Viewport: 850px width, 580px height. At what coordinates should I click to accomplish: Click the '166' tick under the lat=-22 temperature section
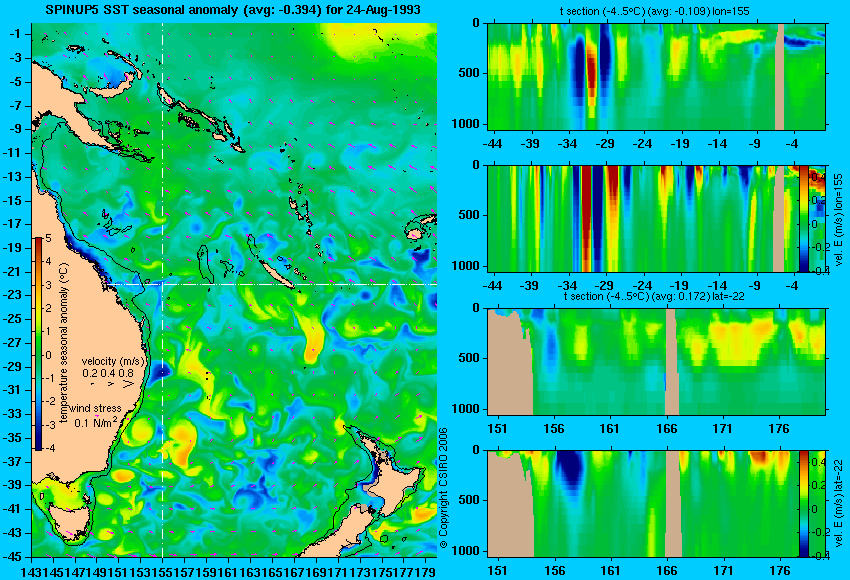point(667,429)
